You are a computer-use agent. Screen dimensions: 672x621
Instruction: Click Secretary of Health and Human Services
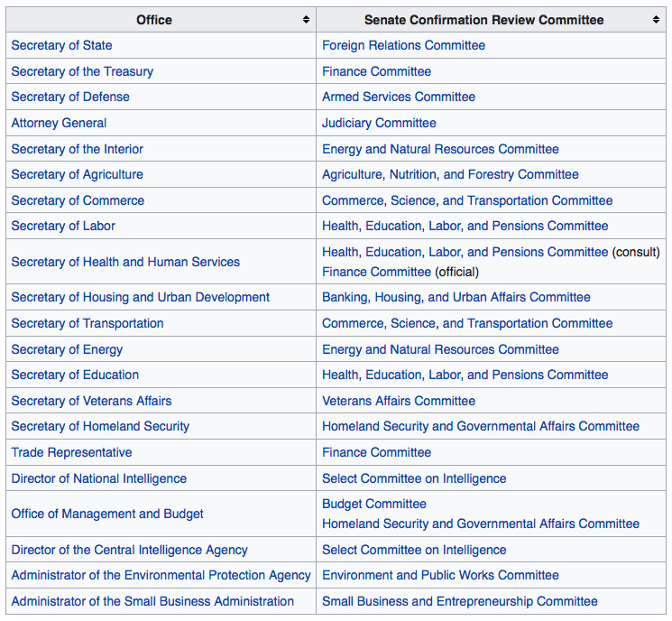tap(125, 262)
